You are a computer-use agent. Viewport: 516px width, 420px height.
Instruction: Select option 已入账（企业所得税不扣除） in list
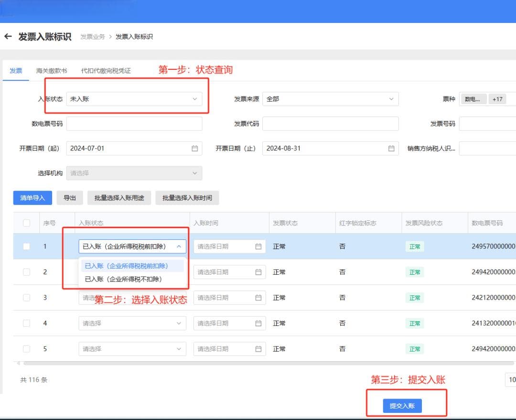tap(132, 279)
